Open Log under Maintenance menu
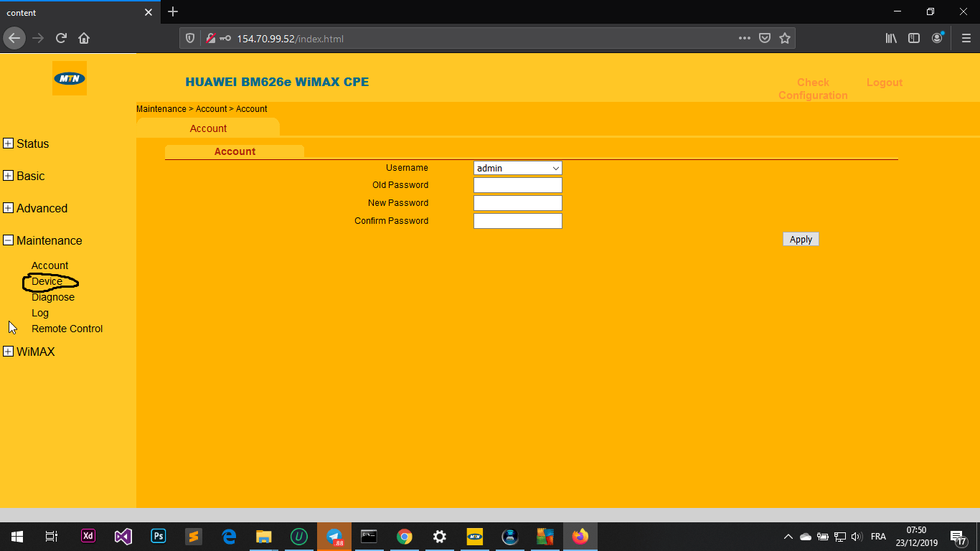Image resolution: width=980 pixels, height=551 pixels. pyautogui.click(x=40, y=313)
